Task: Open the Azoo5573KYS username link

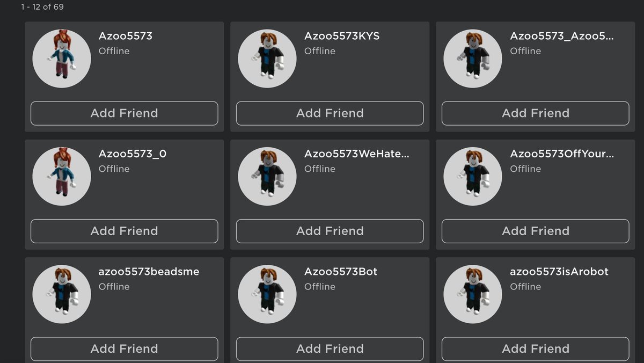Action: [x=342, y=36]
